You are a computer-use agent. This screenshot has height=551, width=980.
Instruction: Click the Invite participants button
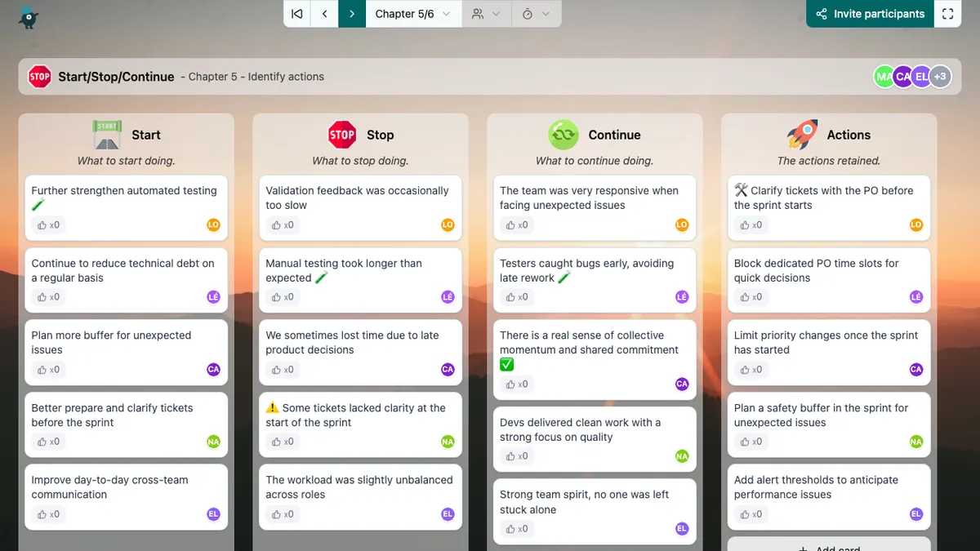(x=870, y=14)
